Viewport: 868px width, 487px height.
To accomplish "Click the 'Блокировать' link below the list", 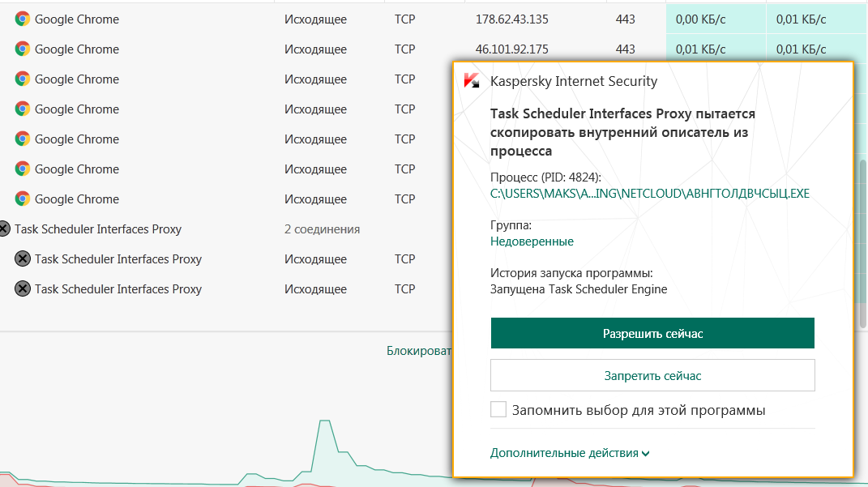I will click(418, 351).
